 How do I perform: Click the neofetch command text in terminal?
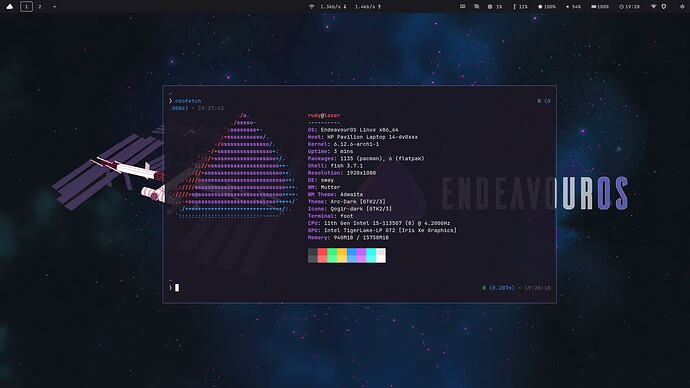[188, 101]
